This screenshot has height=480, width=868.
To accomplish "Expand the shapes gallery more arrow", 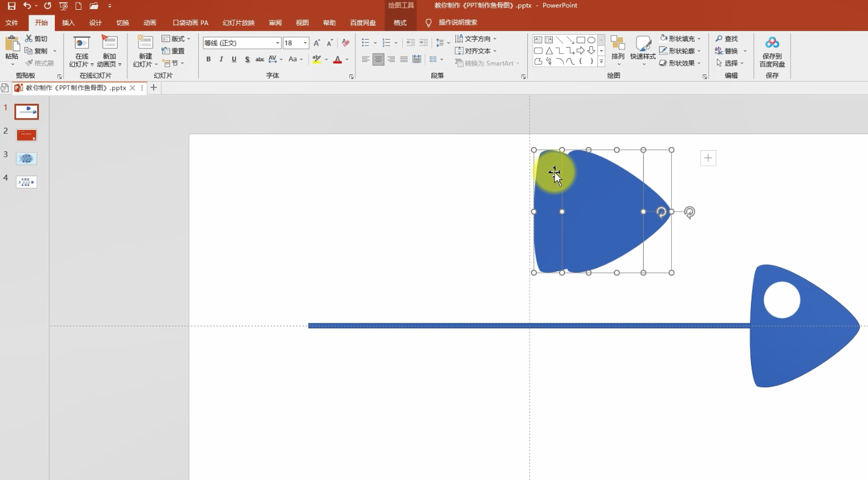I will tap(601, 62).
